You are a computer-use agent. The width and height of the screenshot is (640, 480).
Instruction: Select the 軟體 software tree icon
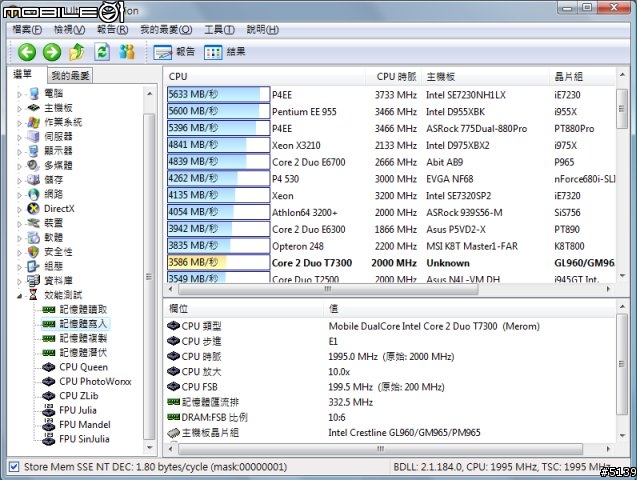coord(34,237)
